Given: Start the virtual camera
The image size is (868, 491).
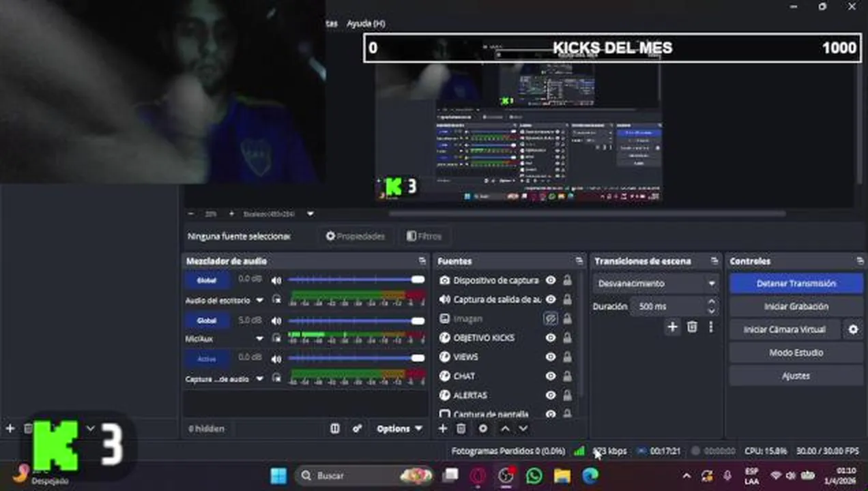Looking at the screenshot, I should (784, 329).
